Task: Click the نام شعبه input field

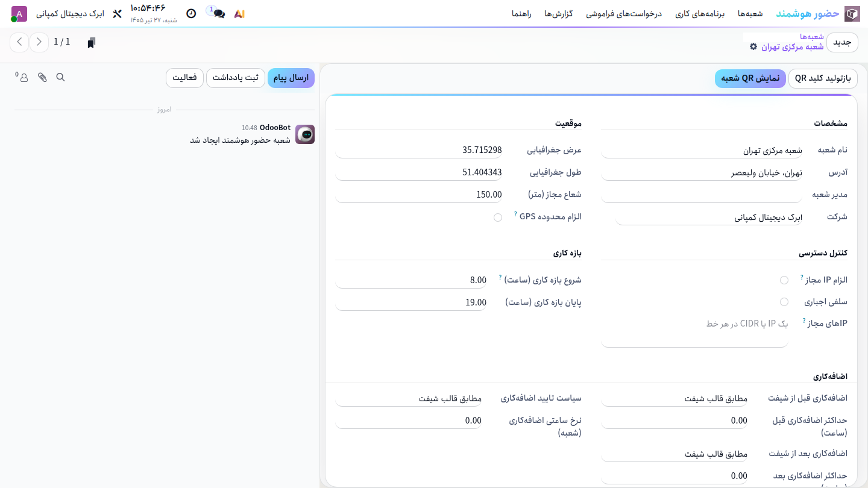Action: 702,151
